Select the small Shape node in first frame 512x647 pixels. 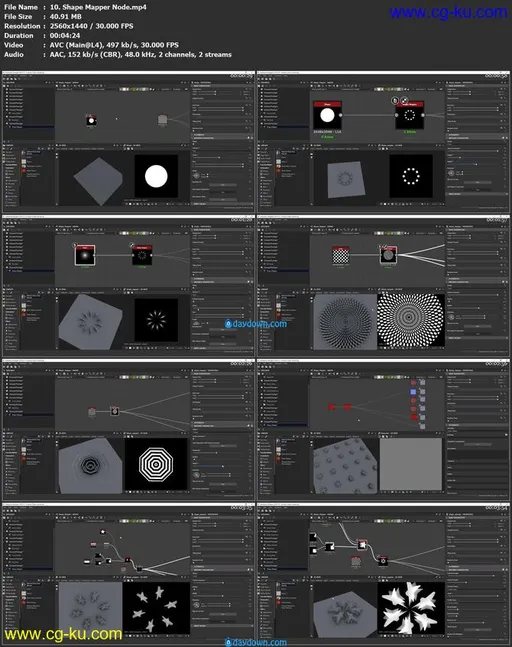[x=91, y=120]
